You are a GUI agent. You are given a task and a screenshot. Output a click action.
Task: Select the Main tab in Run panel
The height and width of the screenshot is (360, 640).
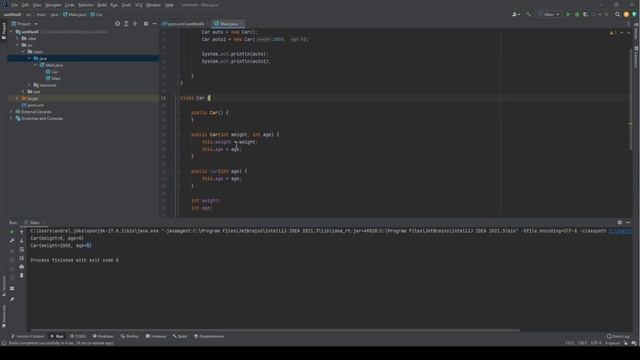pos(34,222)
